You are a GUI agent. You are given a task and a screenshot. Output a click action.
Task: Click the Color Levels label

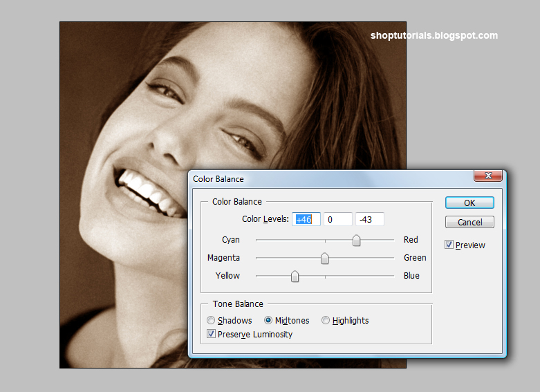(x=266, y=219)
